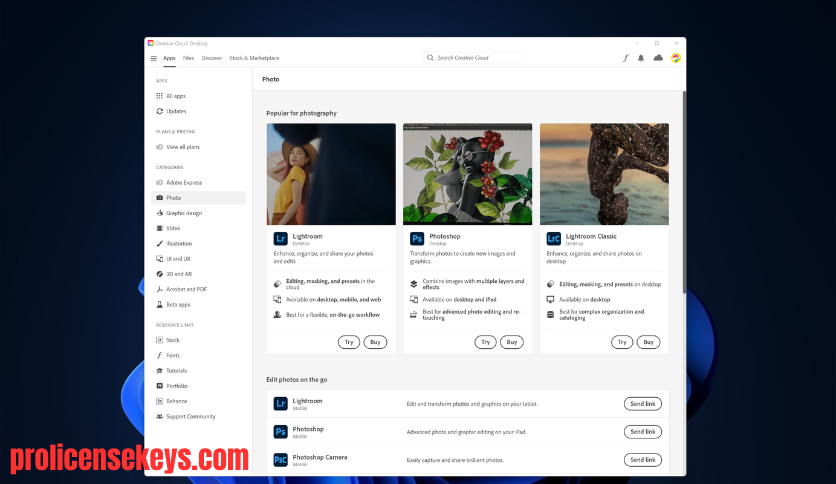This screenshot has height=484, width=836.
Task: Click the Tutorials graduation cap icon
Action: tap(159, 370)
